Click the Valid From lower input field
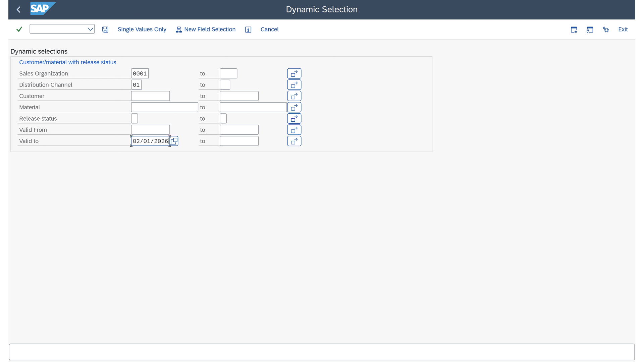644x362 pixels. (x=150, y=130)
